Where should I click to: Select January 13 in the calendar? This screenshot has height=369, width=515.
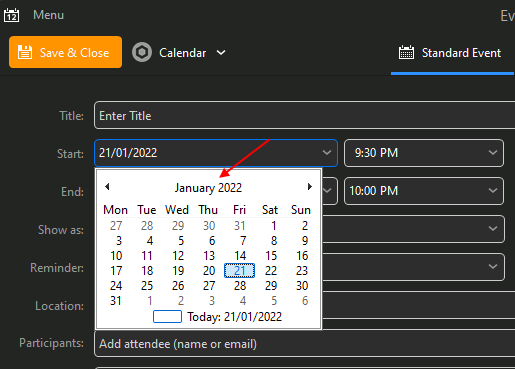[x=209, y=256]
